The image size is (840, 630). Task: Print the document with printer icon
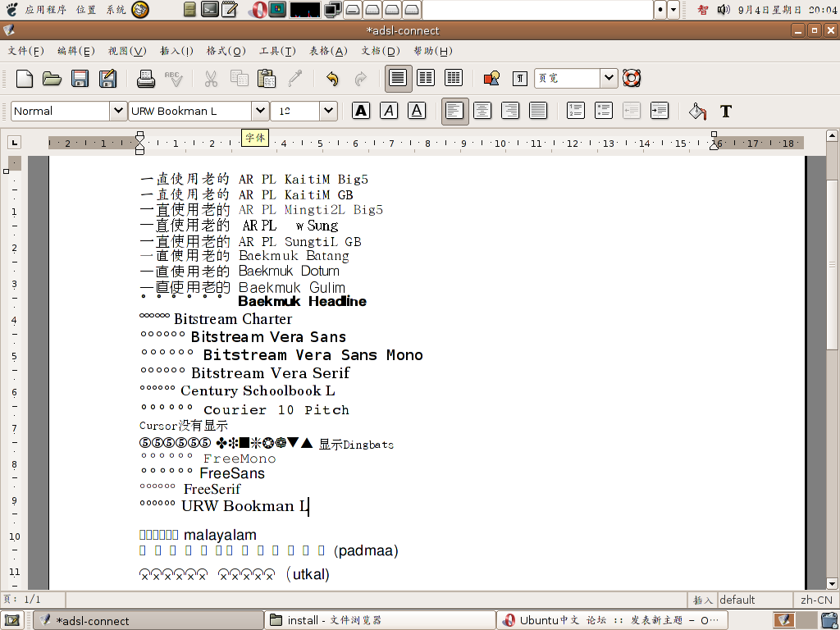[145, 78]
